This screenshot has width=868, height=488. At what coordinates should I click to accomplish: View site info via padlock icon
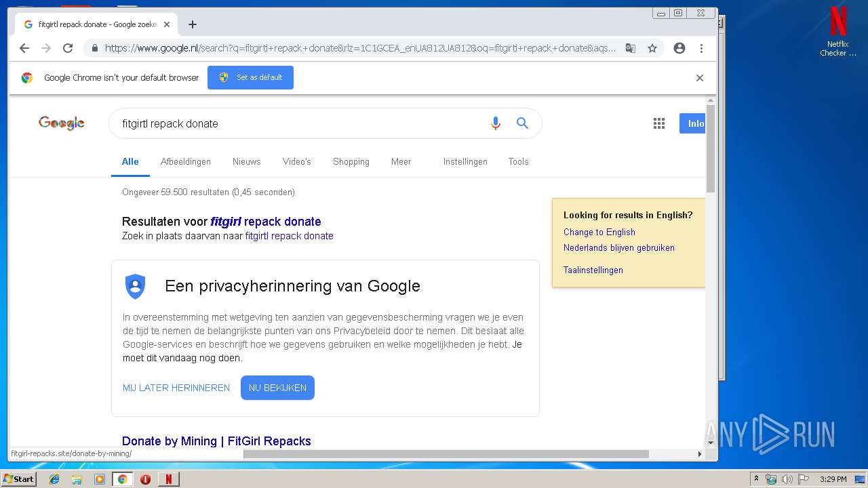[94, 48]
